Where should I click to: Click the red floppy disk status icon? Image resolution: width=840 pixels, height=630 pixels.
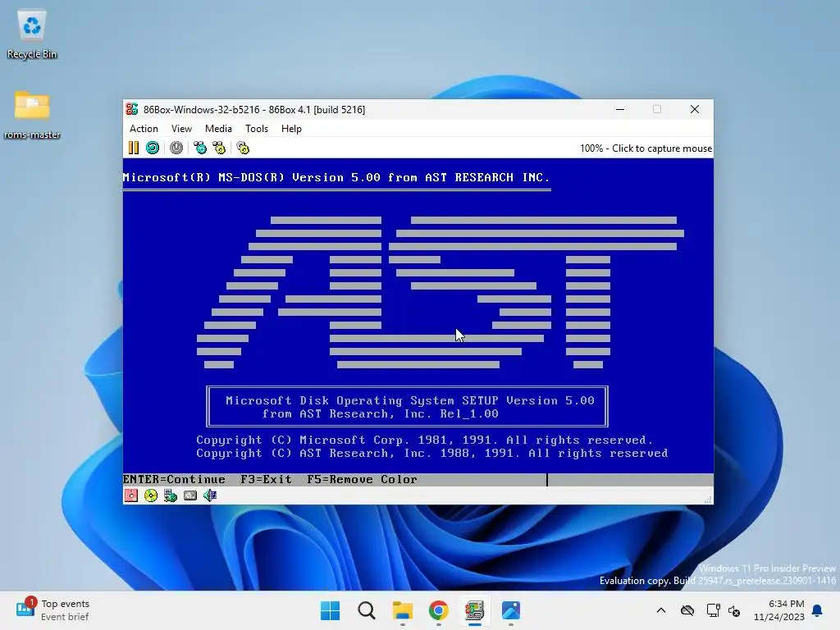pos(131,495)
